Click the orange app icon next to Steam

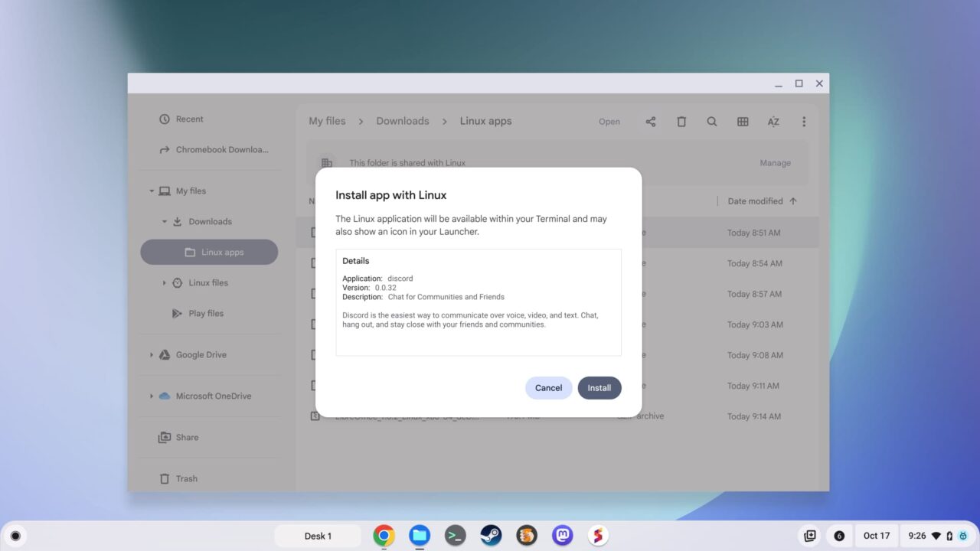tap(527, 535)
